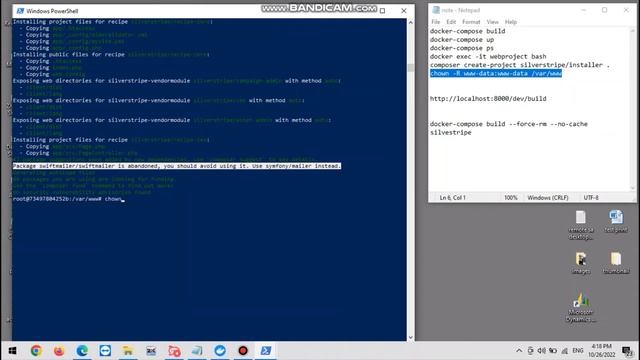This screenshot has width=640, height=360.
Task: Click 'docker exec -it webproject bash' line
Action: click(488, 56)
